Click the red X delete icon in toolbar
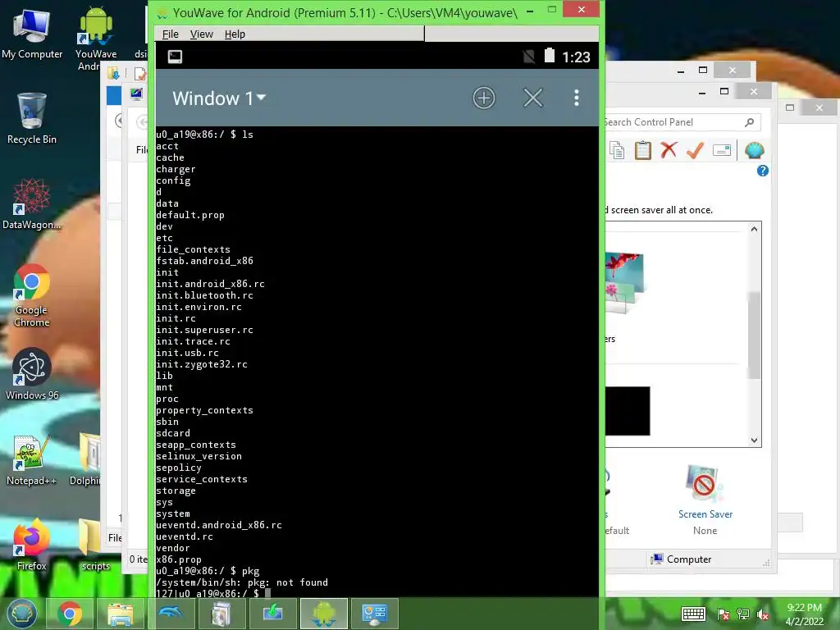This screenshot has height=630, width=840. click(x=668, y=150)
